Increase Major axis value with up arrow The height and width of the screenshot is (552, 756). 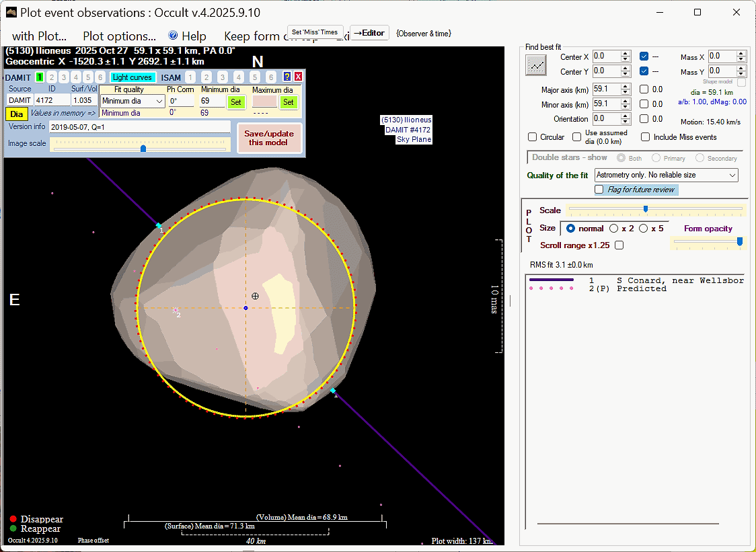pos(626,86)
